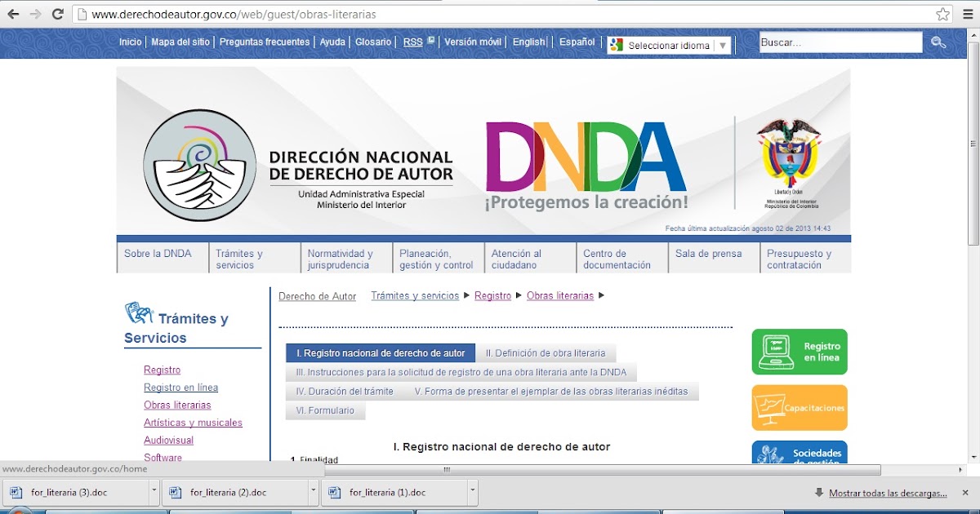Click the Trámites y Servicios sidebar icon

pos(139,312)
